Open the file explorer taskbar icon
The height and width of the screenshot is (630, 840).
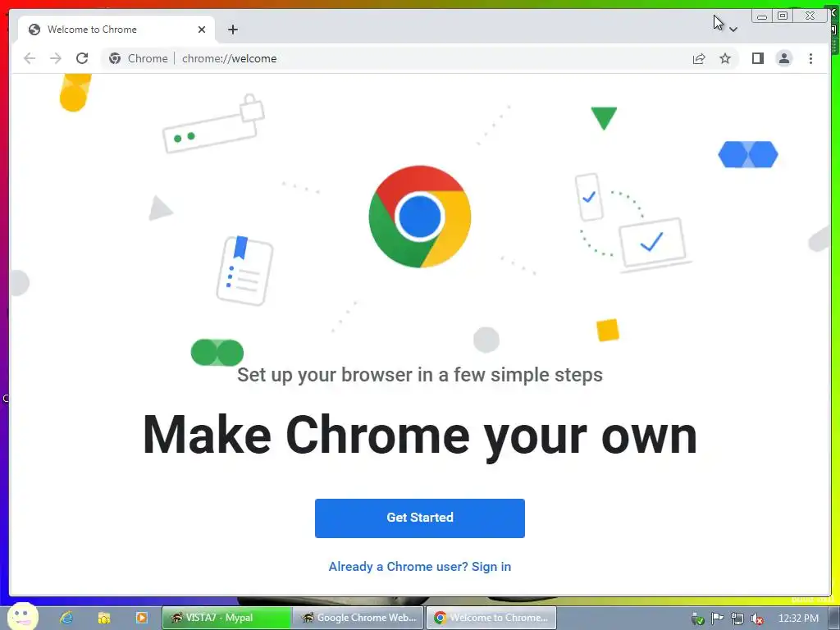(104, 618)
